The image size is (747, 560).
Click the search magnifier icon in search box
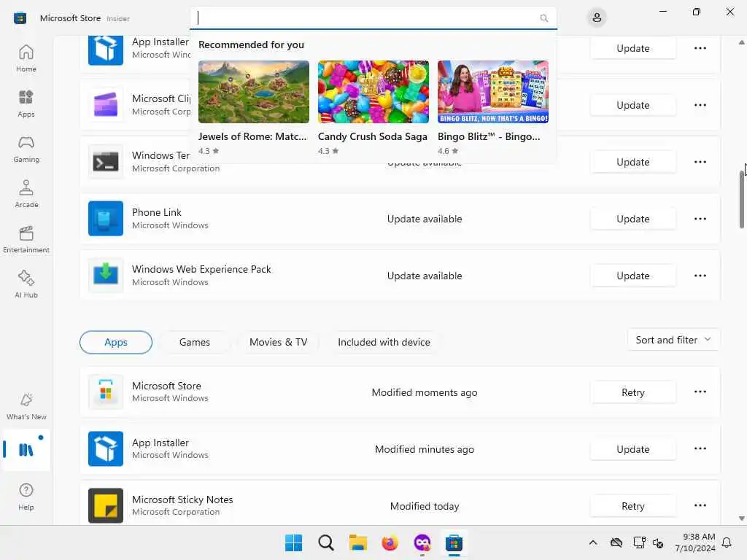coord(543,18)
